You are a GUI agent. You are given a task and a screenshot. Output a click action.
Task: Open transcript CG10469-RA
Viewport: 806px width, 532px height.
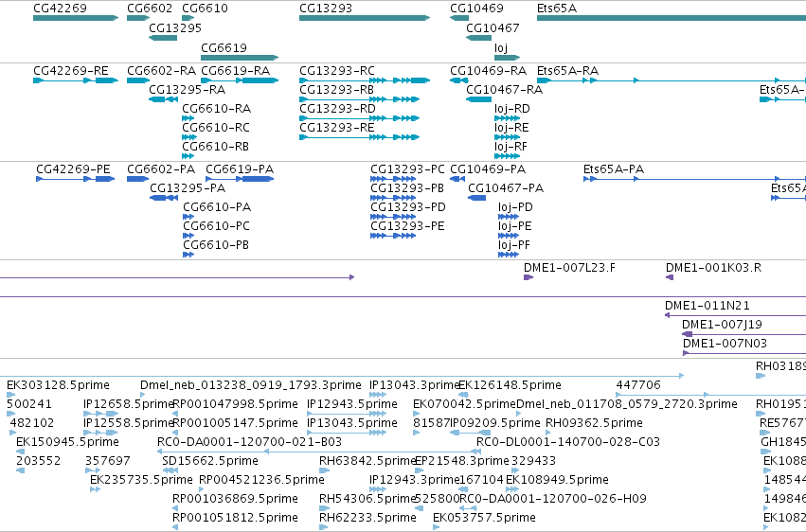459,80
